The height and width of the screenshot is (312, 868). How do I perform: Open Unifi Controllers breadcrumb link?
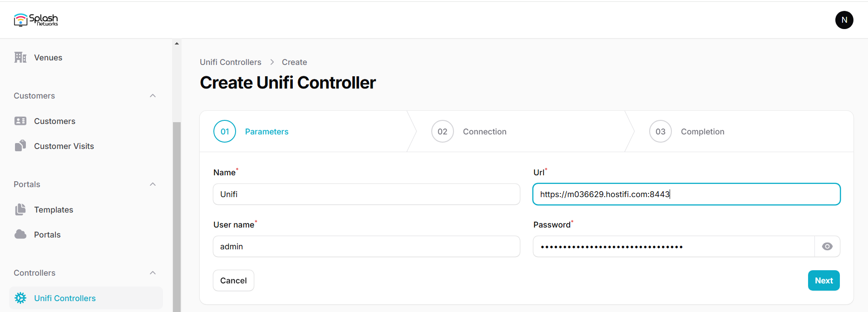[x=231, y=62]
